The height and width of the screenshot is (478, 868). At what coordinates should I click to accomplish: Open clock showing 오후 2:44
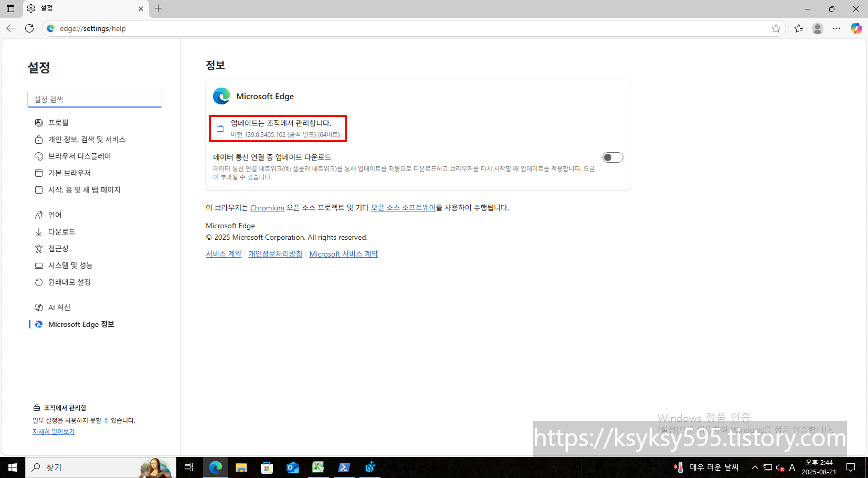coord(819,467)
